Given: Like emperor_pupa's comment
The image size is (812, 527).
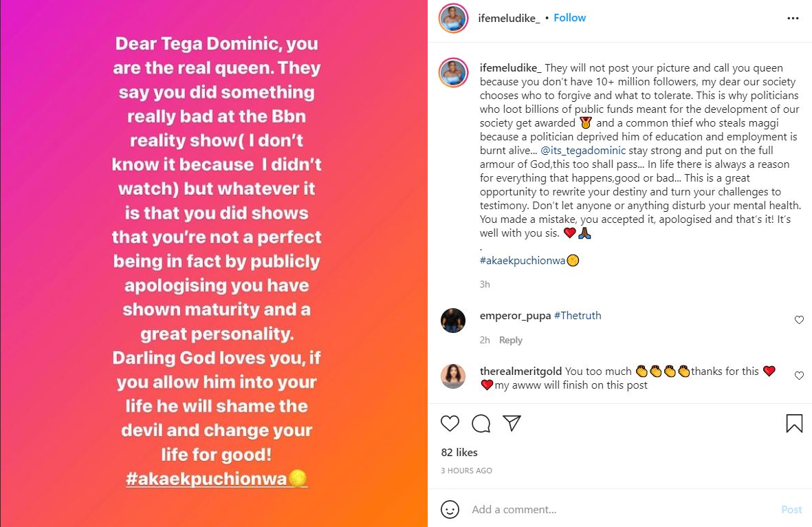Looking at the screenshot, I should [799, 320].
